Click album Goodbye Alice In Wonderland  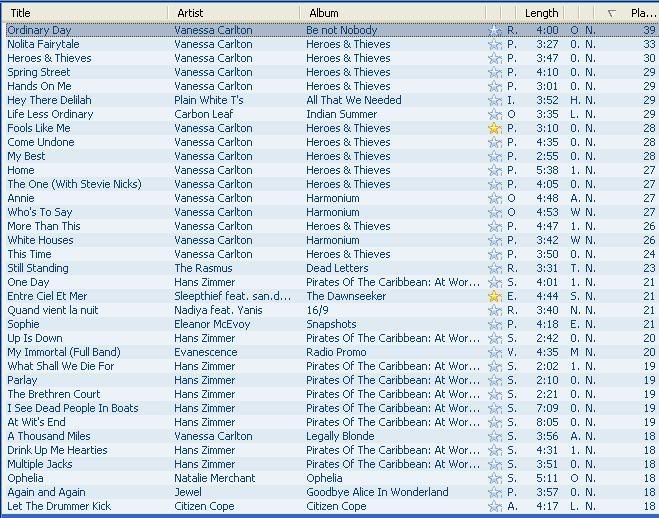point(377,492)
